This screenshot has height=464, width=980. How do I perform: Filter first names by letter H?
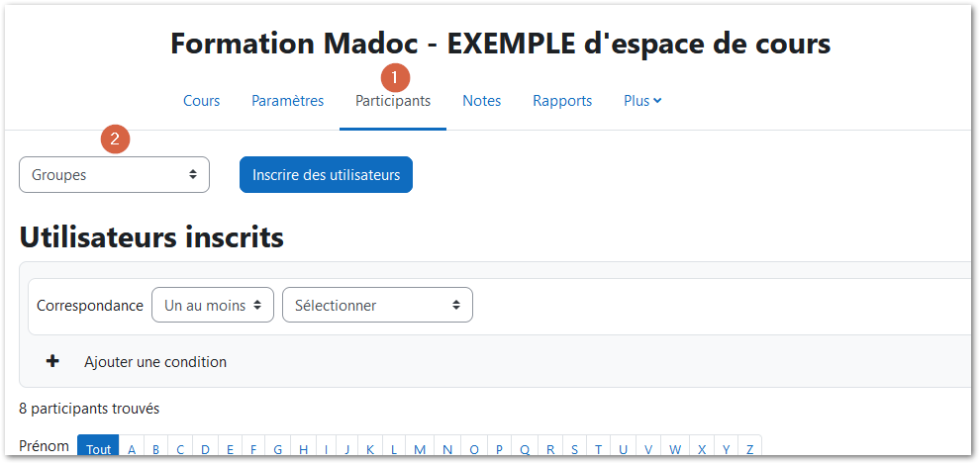(x=303, y=449)
